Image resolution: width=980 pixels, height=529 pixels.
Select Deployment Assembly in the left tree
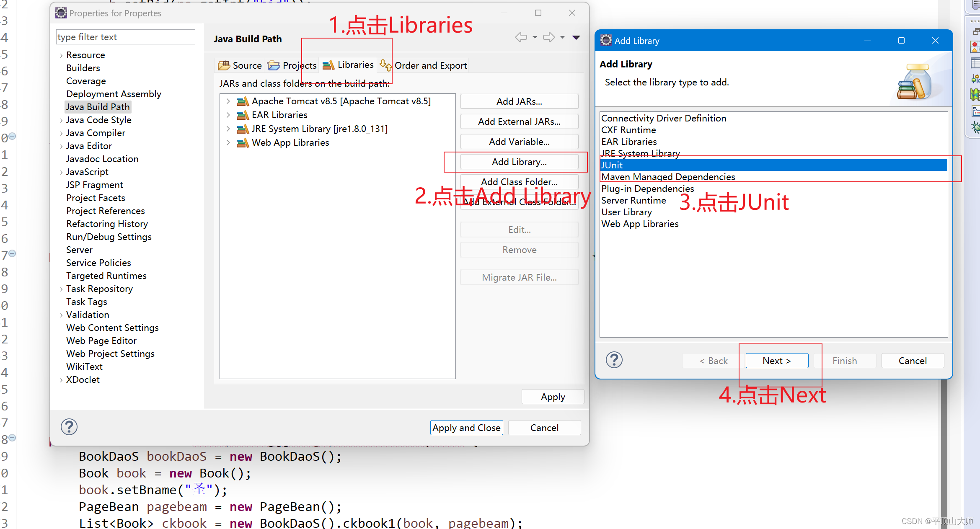pos(114,94)
